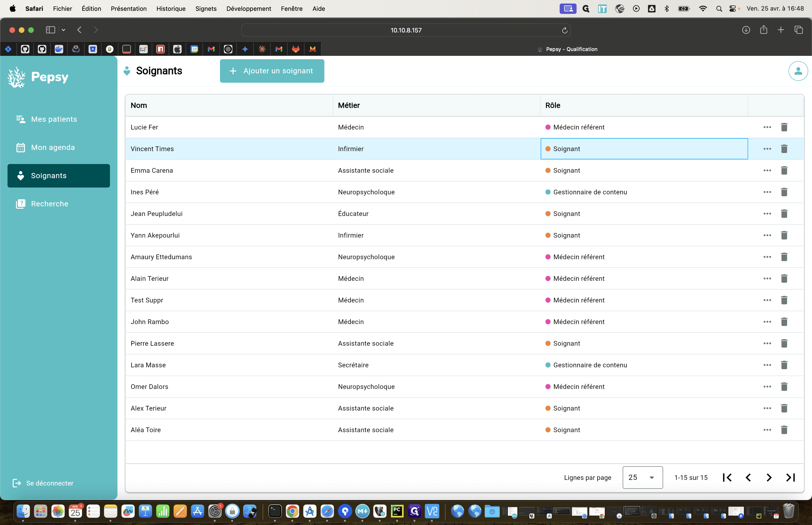The width and height of the screenshot is (812, 525).
Task: Open PyCharm from the Dock
Action: (397, 511)
